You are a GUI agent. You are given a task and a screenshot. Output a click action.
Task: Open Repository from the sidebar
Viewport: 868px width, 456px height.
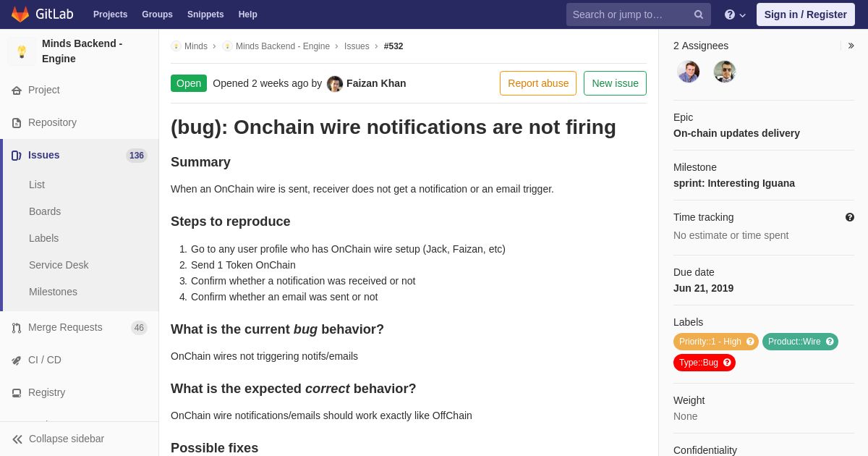pos(52,122)
